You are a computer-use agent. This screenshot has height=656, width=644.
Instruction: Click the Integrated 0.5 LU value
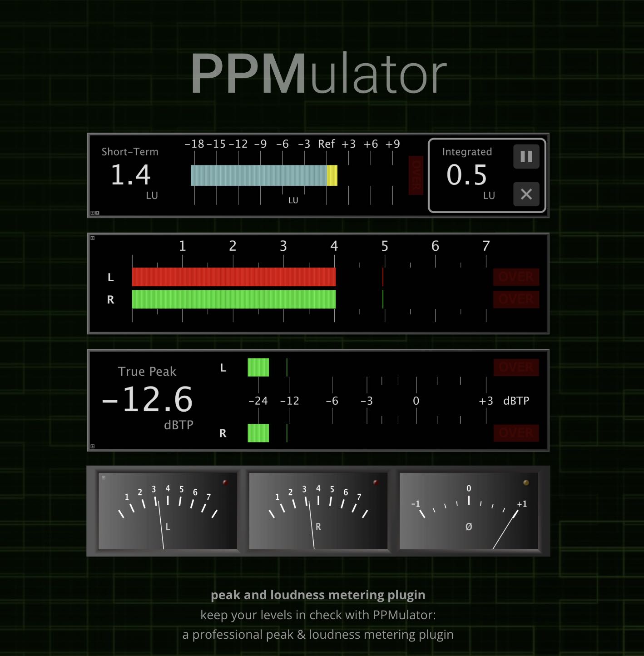(x=466, y=175)
